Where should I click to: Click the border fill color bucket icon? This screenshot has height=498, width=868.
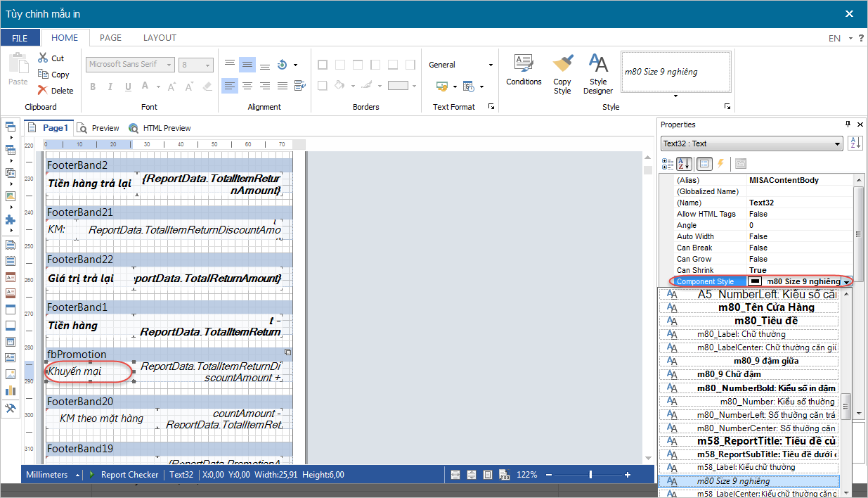click(340, 86)
